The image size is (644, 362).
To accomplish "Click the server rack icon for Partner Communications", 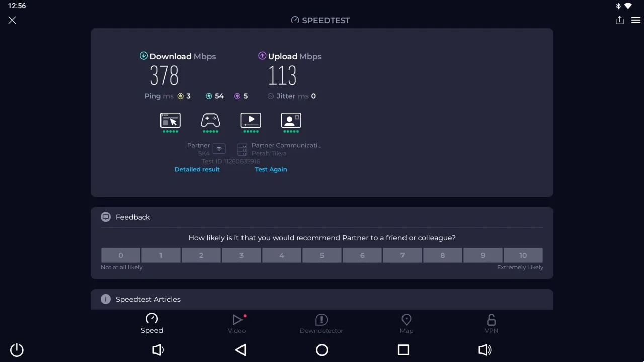I will click(242, 149).
